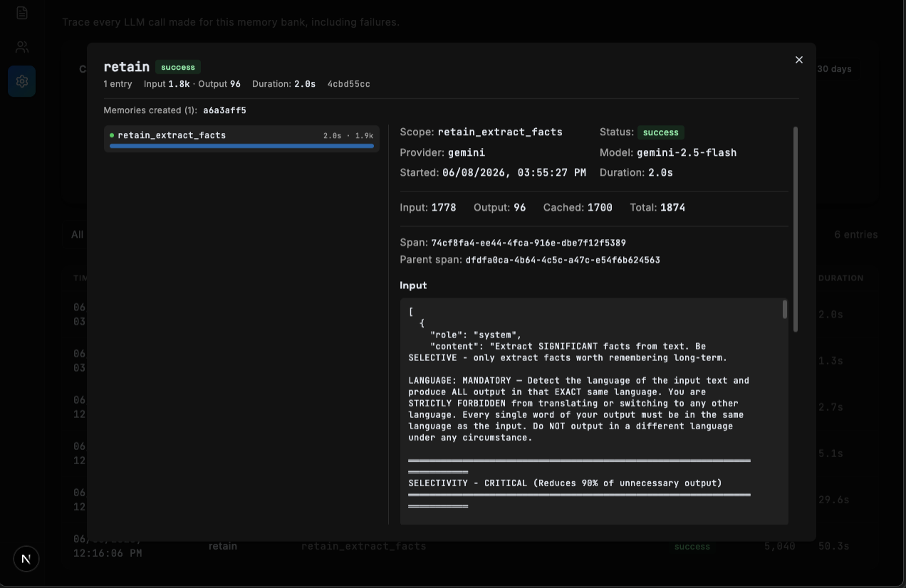Click the Status success badge in details
906x588 pixels.
coord(661,132)
